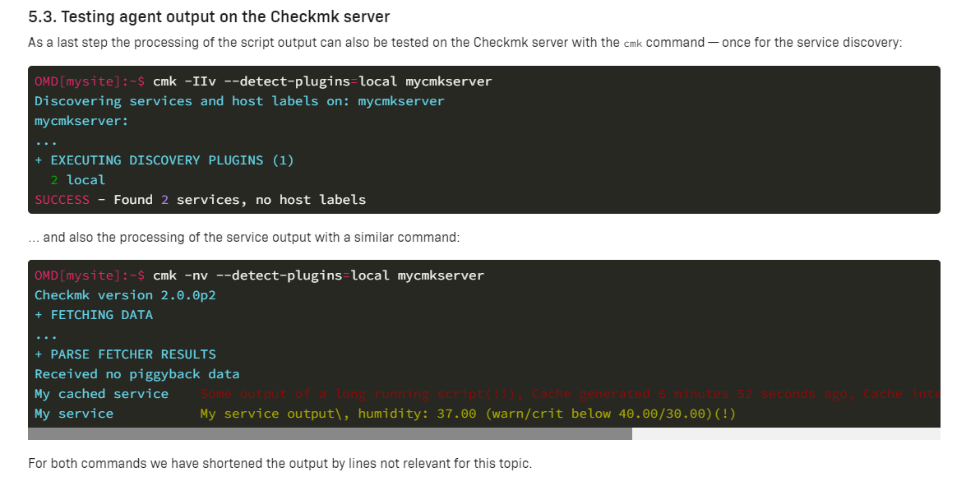980x486 pixels.
Task: Click the '2 local' line in discovery output
Action: [x=78, y=180]
